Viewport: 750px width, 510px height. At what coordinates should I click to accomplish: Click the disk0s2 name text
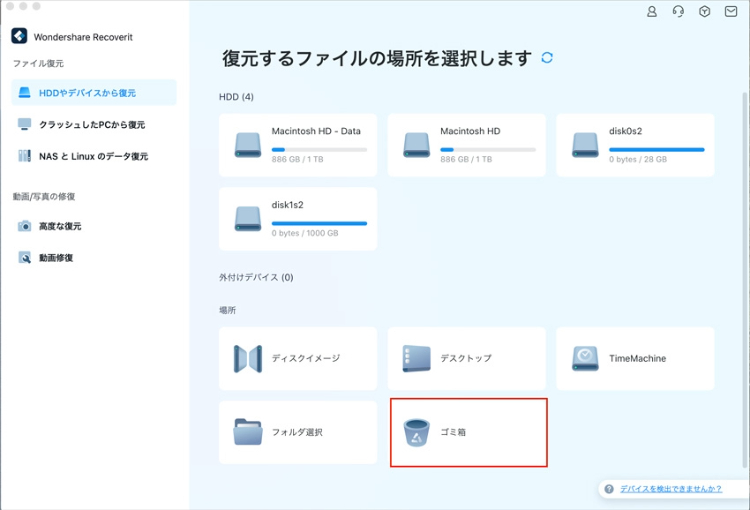pos(625,131)
